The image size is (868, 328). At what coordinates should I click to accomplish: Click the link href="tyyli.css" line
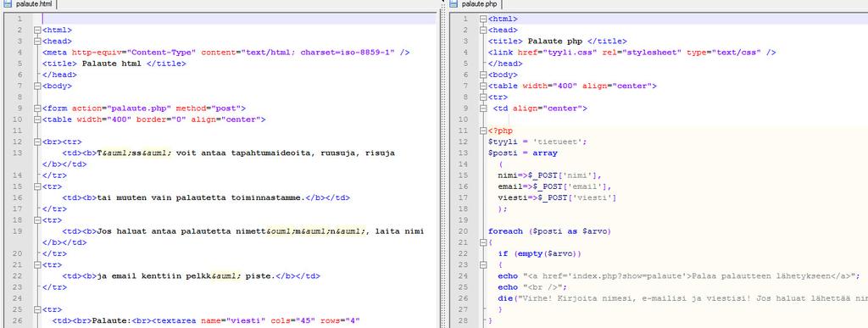(632, 53)
